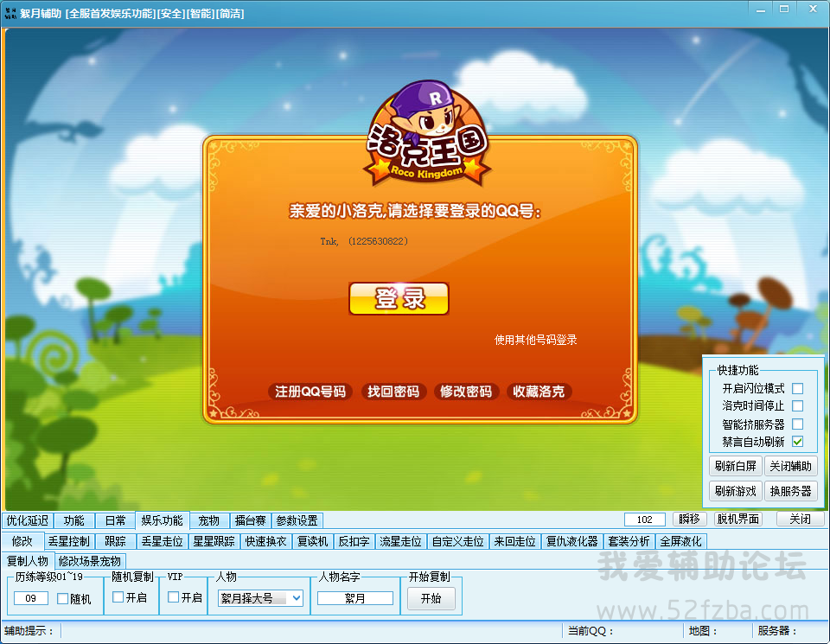
Task: Open the 丢星走位 sub-tab
Action: 162,542
